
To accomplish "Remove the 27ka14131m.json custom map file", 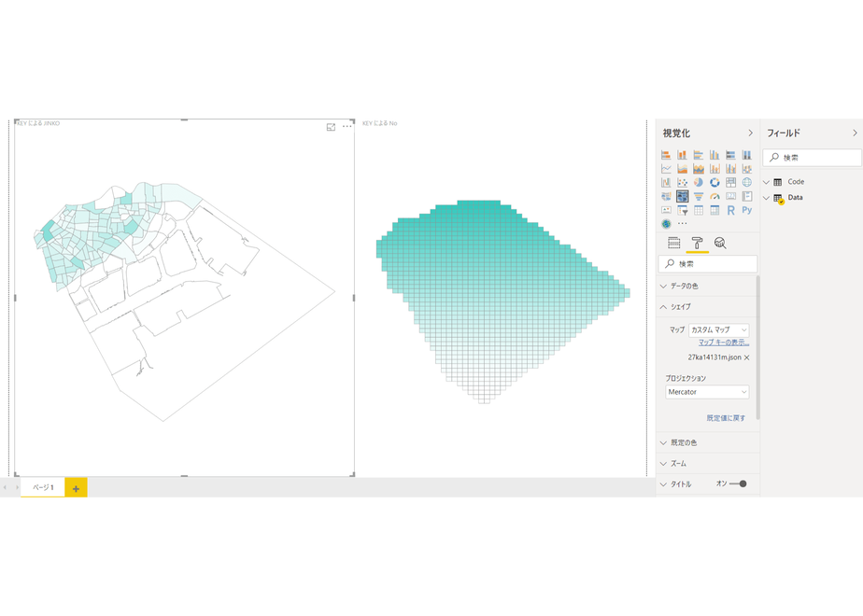I will (747, 357).
